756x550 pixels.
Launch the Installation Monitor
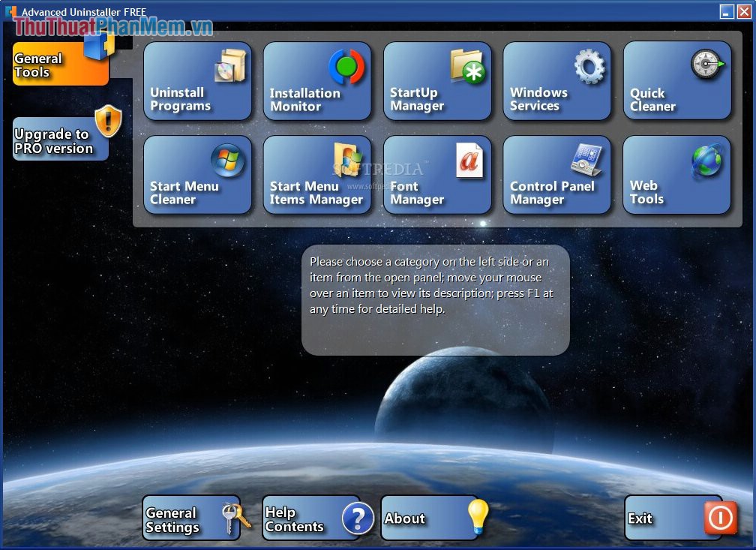317,81
